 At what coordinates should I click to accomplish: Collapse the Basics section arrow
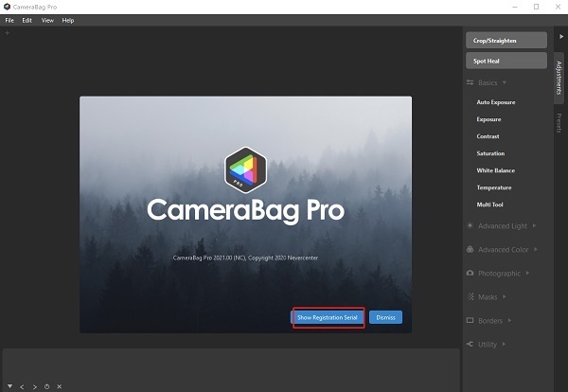(x=504, y=82)
